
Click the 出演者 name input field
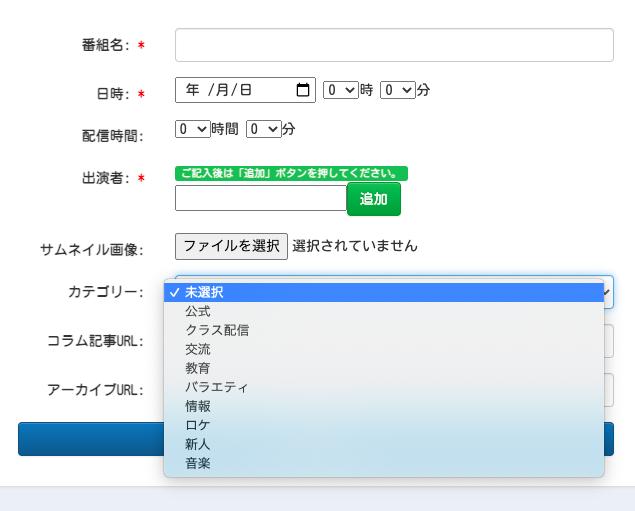pos(261,198)
